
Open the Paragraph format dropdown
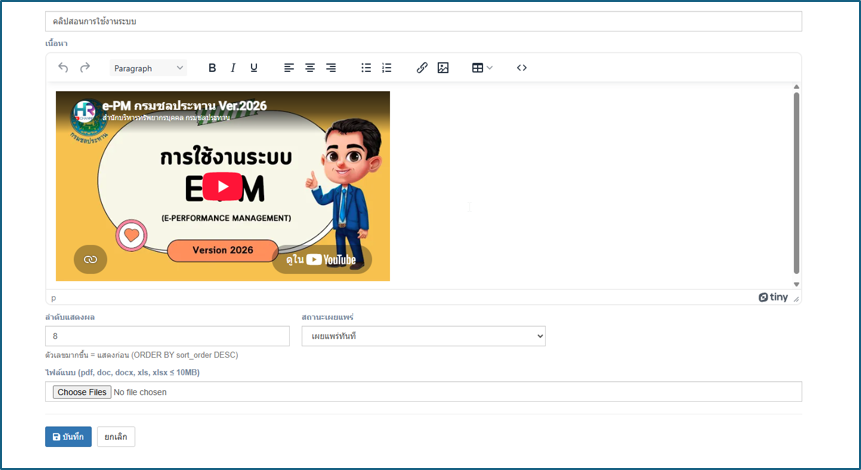point(148,68)
